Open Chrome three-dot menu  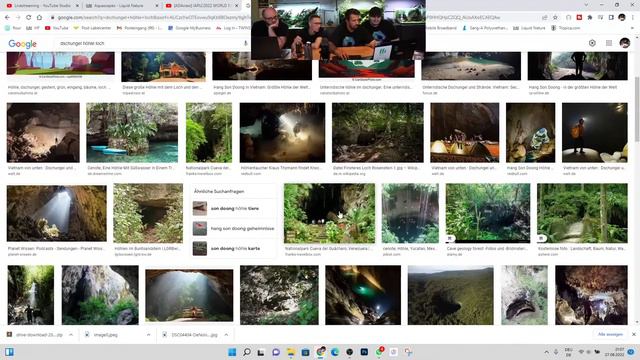[x=633, y=18]
